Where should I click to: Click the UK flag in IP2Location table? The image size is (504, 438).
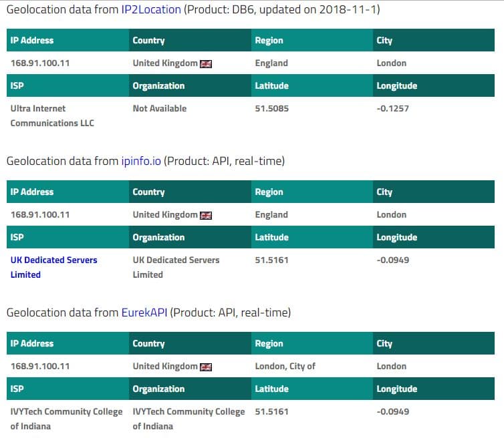pos(206,64)
